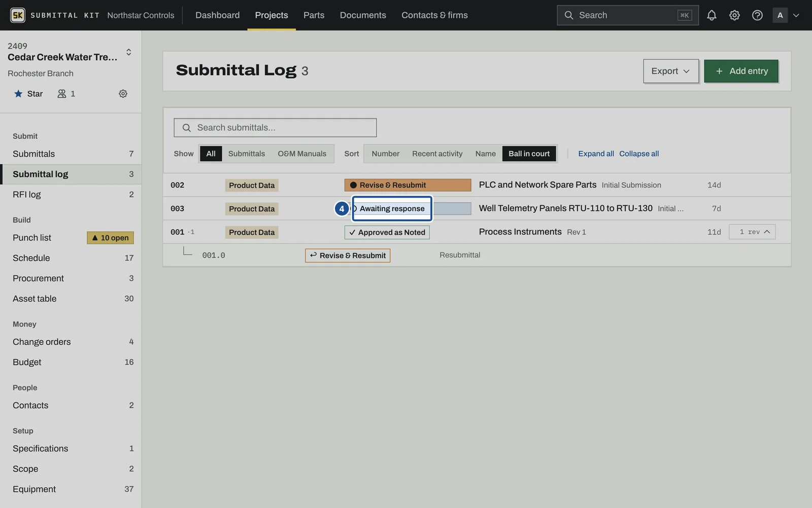Click the Expand all link
Viewport: 812px width, 508px height.
coord(596,153)
